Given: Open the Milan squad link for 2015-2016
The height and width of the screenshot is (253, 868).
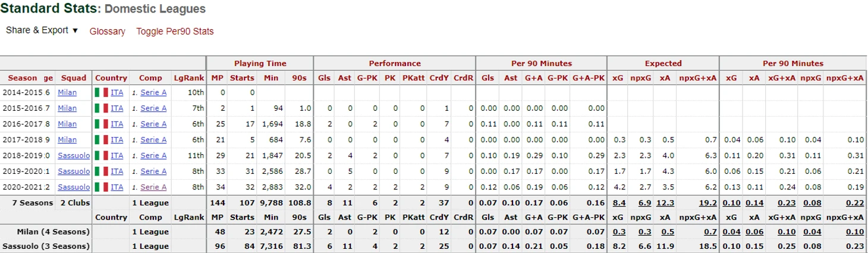Looking at the screenshot, I should click(x=67, y=108).
